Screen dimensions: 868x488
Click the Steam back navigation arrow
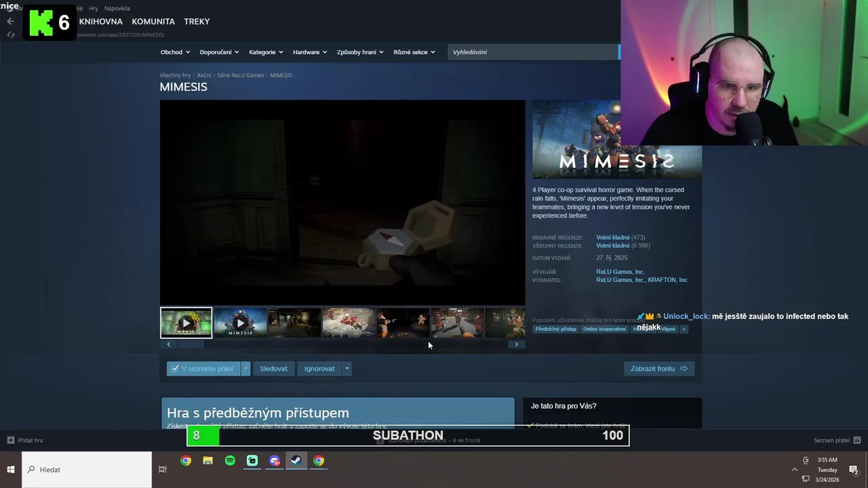click(x=10, y=21)
